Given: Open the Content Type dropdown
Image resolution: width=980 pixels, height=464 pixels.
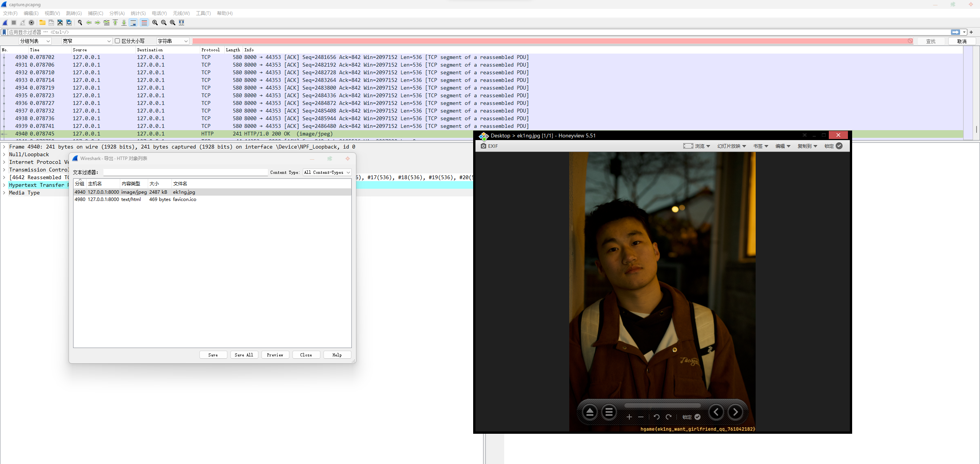Looking at the screenshot, I should pos(327,172).
